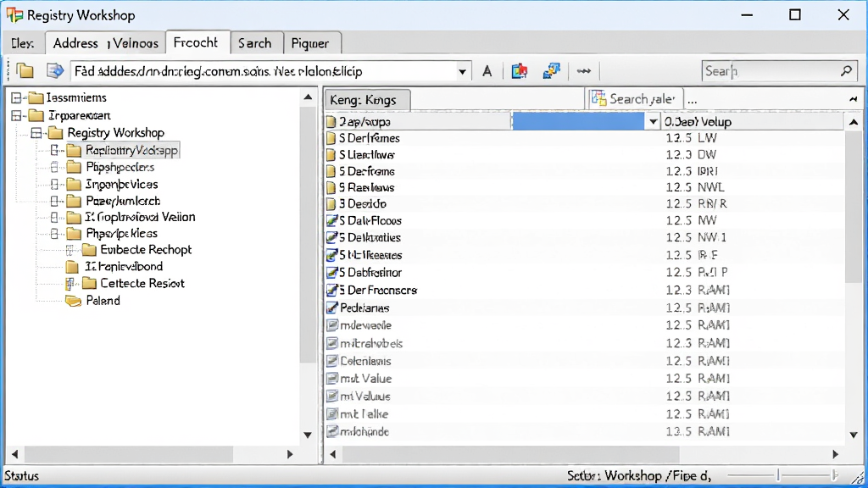Click the value icon of mdewaolle row
868x488 pixels.
tap(331, 325)
